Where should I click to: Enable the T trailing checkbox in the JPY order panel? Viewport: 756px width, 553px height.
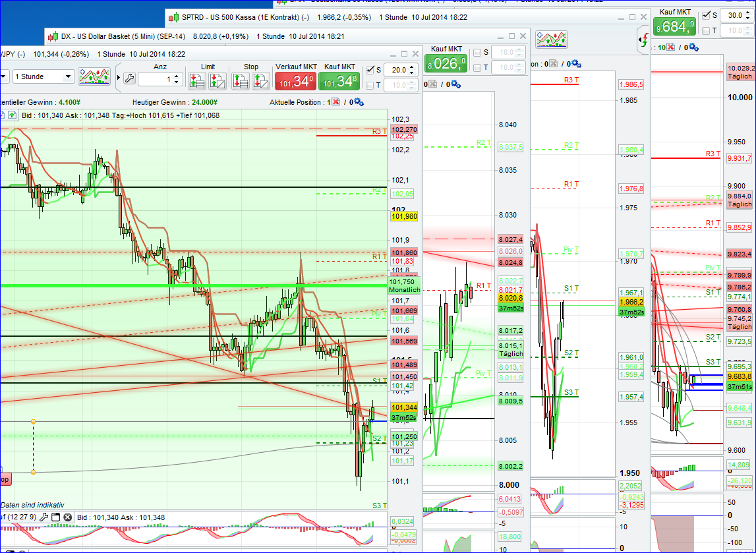tap(370, 86)
